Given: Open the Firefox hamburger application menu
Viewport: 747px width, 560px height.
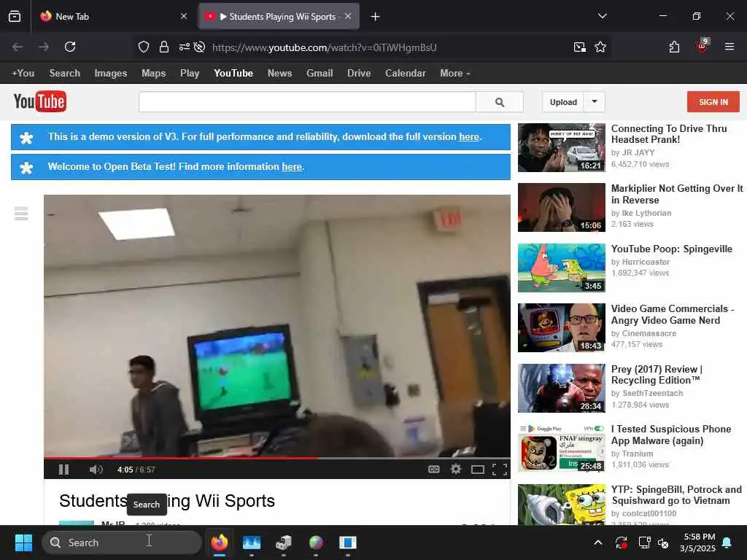Looking at the screenshot, I should [729, 47].
